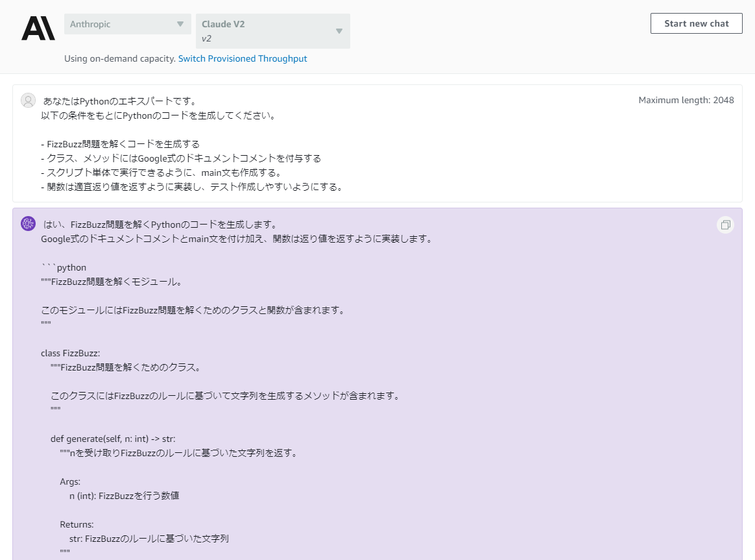Copy the assistant response with copy icon
The width and height of the screenshot is (755, 560).
click(725, 225)
